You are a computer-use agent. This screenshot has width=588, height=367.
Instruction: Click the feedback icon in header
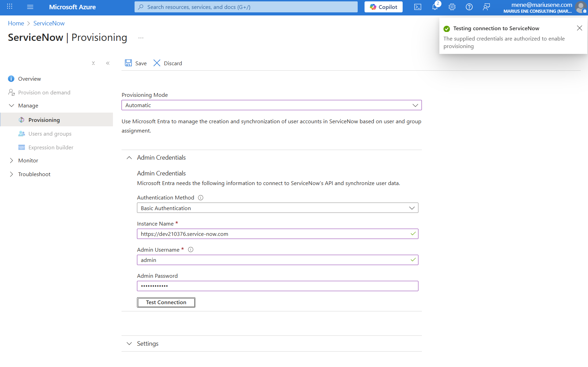486,7
